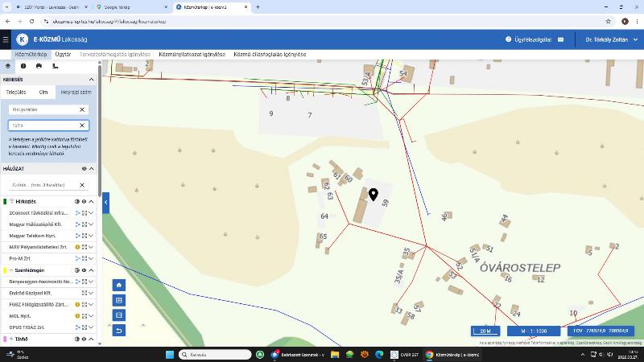
Task: Click the yellow Szénhidrogén color swatch
Action: [x=5, y=270]
